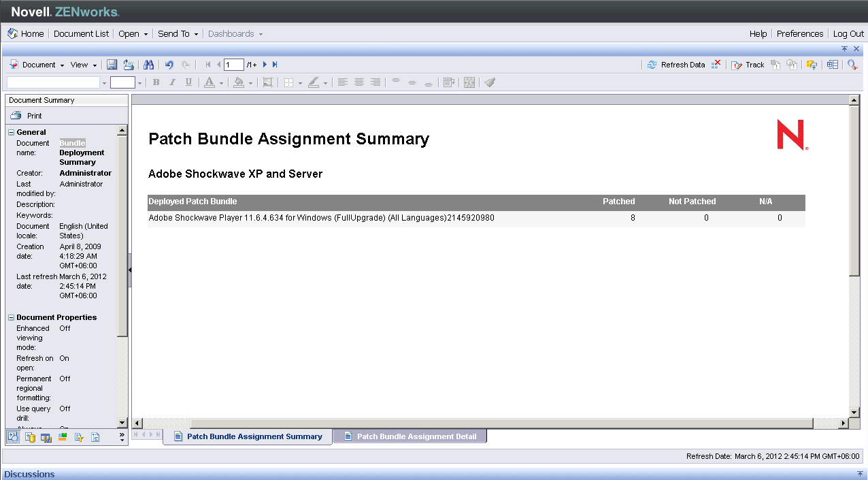This screenshot has width=868, height=480.
Task: Open the Send To menu
Action: (178, 33)
